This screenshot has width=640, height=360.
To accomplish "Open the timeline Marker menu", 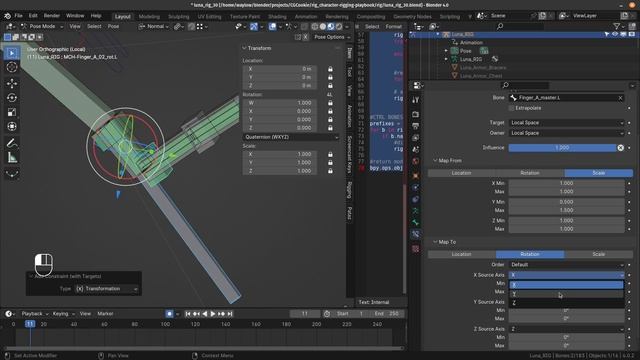I will [105, 314].
